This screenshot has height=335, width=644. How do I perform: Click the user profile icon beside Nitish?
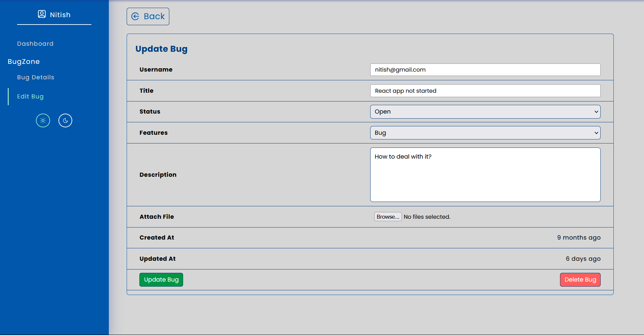pyautogui.click(x=42, y=14)
